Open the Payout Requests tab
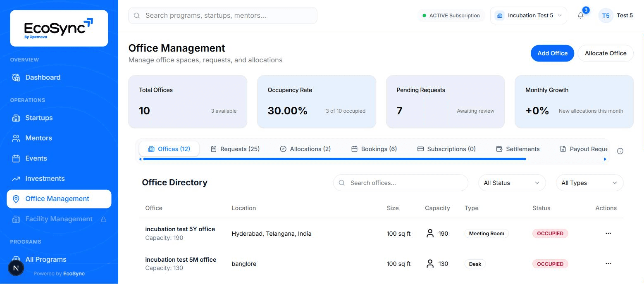The image size is (644, 284). click(x=584, y=149)
